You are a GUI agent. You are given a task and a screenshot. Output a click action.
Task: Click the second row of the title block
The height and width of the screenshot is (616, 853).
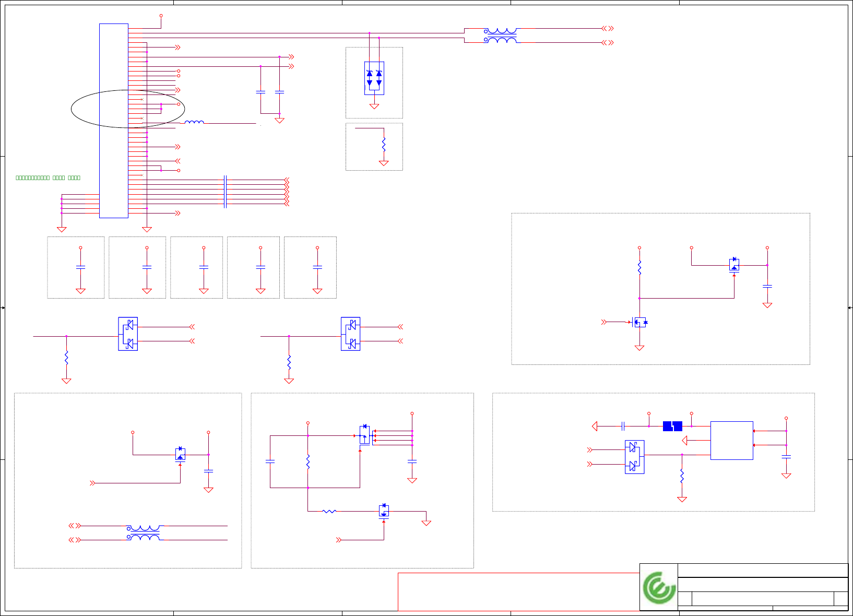763,584
